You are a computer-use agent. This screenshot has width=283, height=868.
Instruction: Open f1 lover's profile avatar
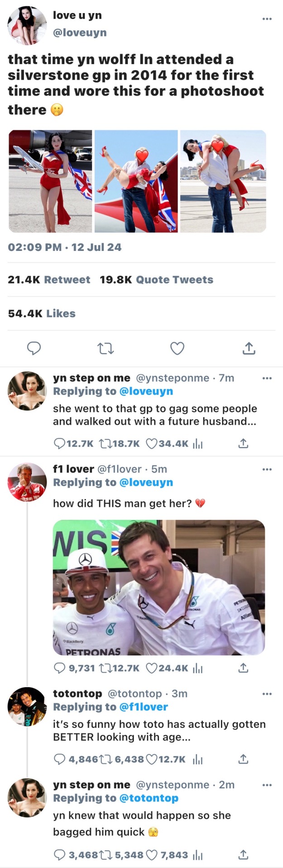point(27,482)
